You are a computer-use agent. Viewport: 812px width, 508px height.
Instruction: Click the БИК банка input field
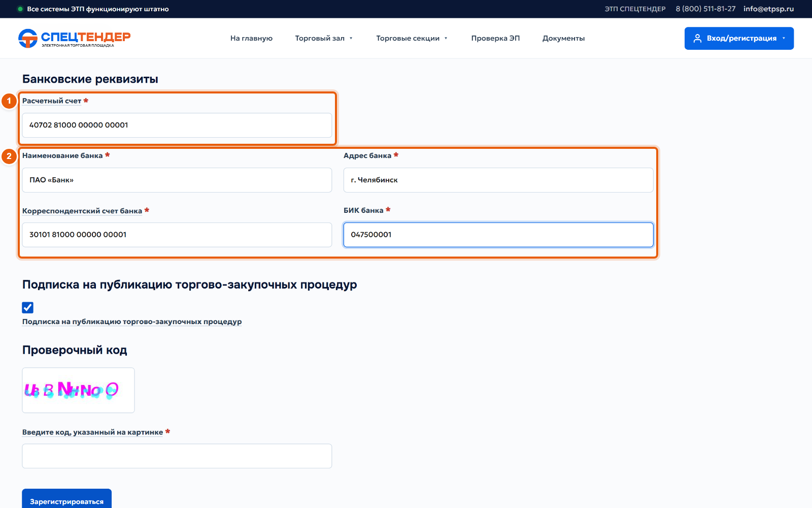coord(498,235)
